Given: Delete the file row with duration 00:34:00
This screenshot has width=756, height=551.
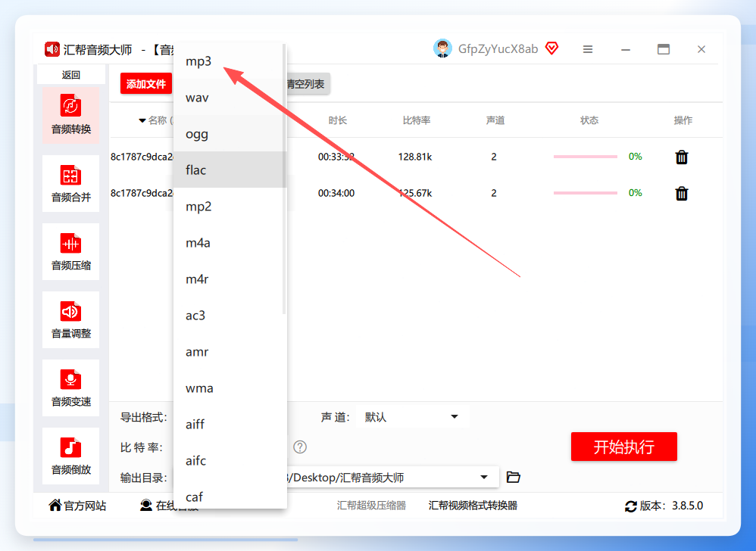Looking at the screenshot, I should point(681,194).
